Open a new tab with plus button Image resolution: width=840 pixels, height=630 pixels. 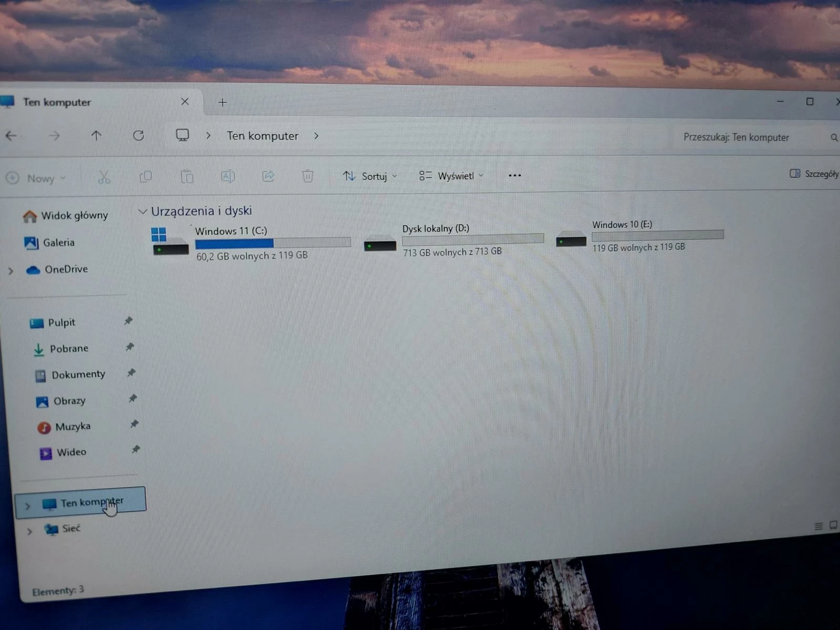(223, 102)
